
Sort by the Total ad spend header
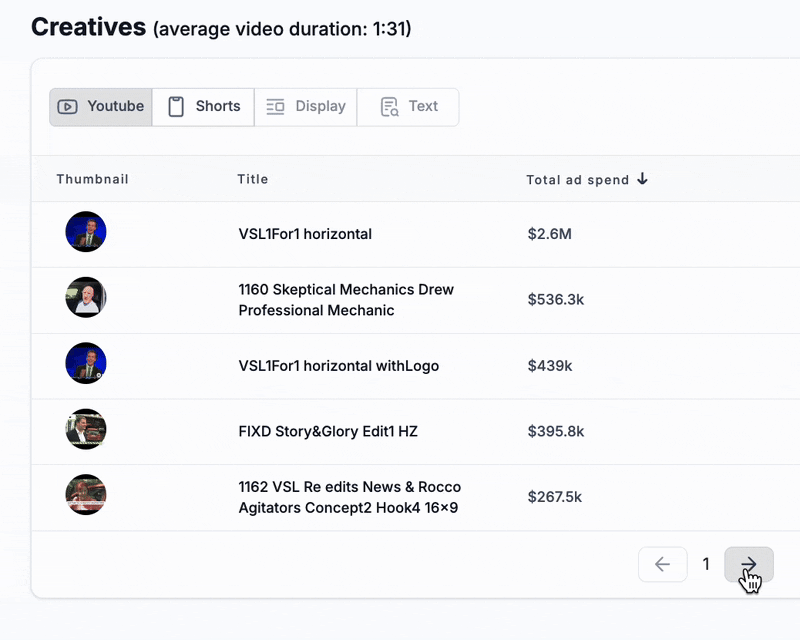[577, 180]
